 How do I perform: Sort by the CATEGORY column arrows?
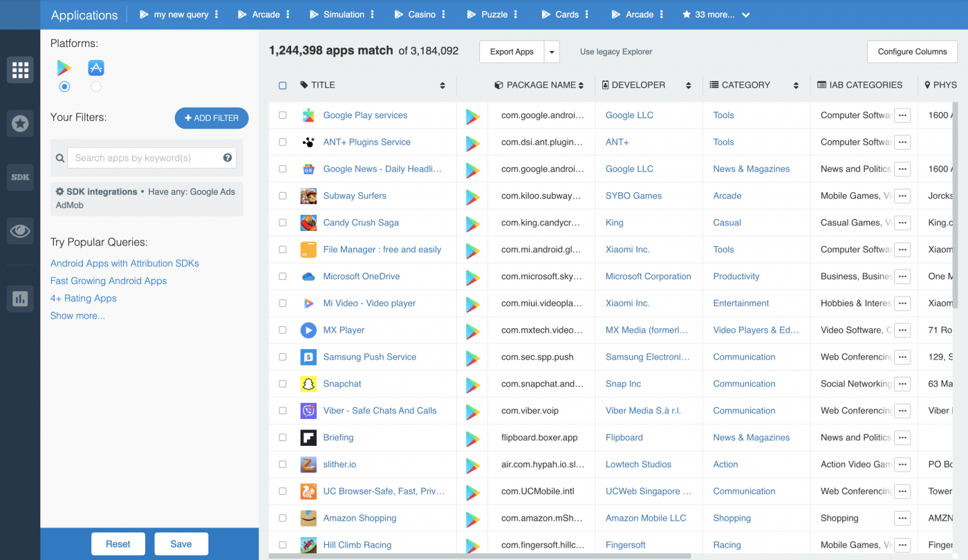(x=797, y=86)
